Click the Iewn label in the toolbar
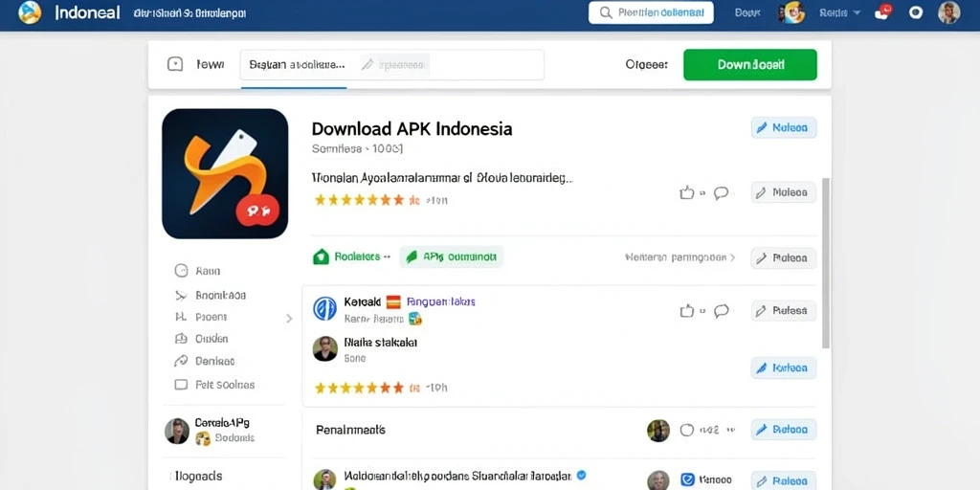The image size is (980, 490). pos(210,64)
